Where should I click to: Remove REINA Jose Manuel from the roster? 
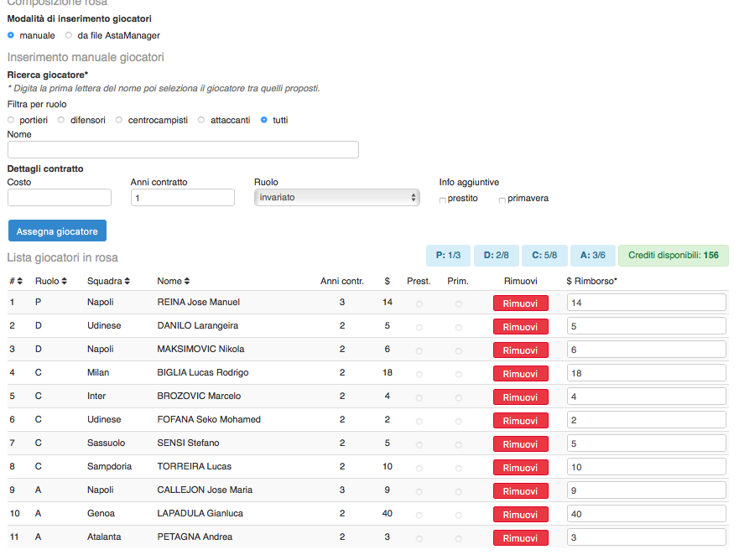520,303
